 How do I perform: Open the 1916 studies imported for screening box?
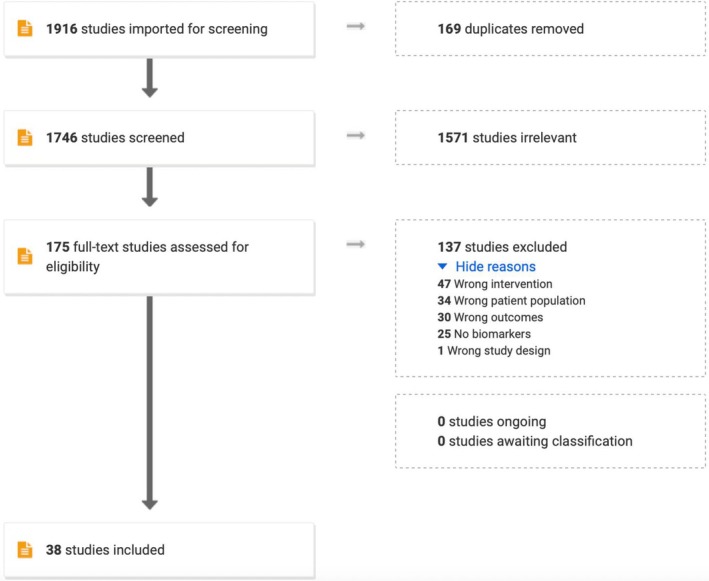(x=160, y=29)
